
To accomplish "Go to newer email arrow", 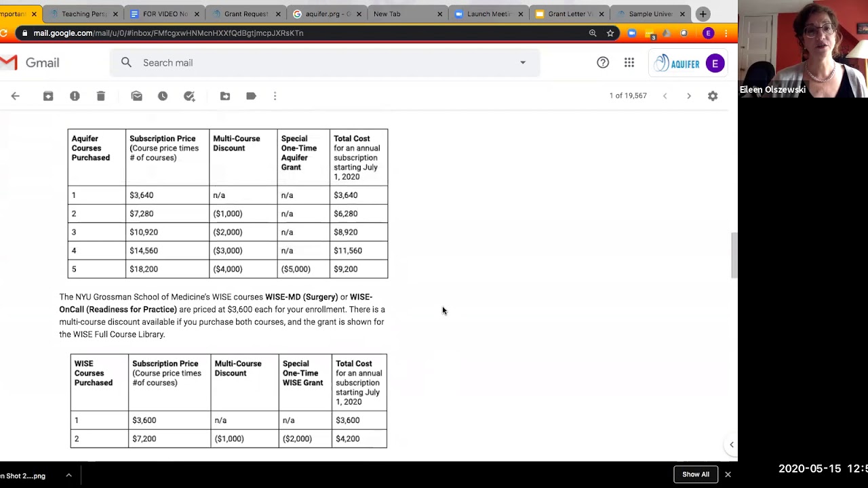I will coord(665,96).
